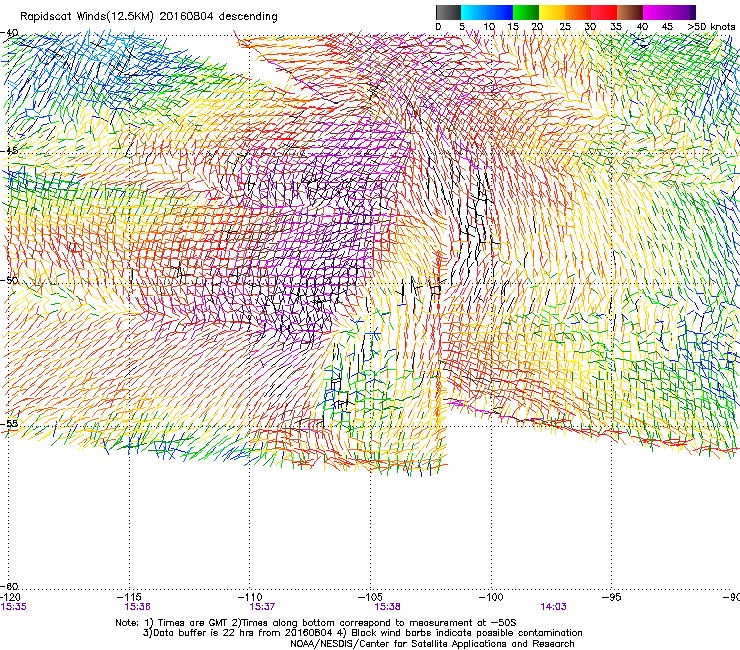The width and height of the screenshot is (740, 650).
Task: Click the 15:38 pass time label
Action: [387, 607]
